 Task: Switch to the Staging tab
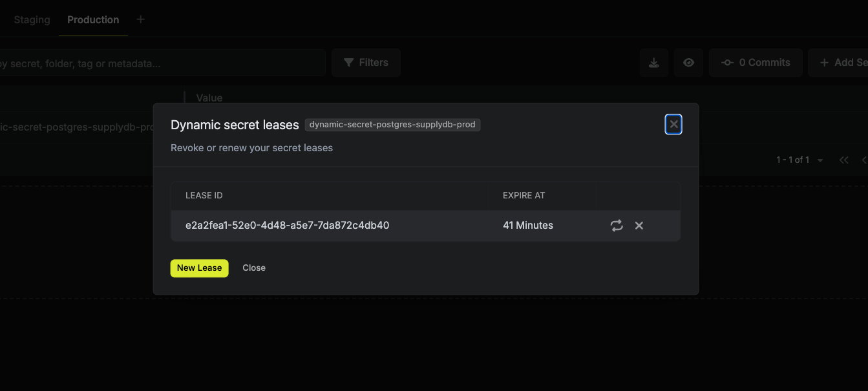pos(32,19)
